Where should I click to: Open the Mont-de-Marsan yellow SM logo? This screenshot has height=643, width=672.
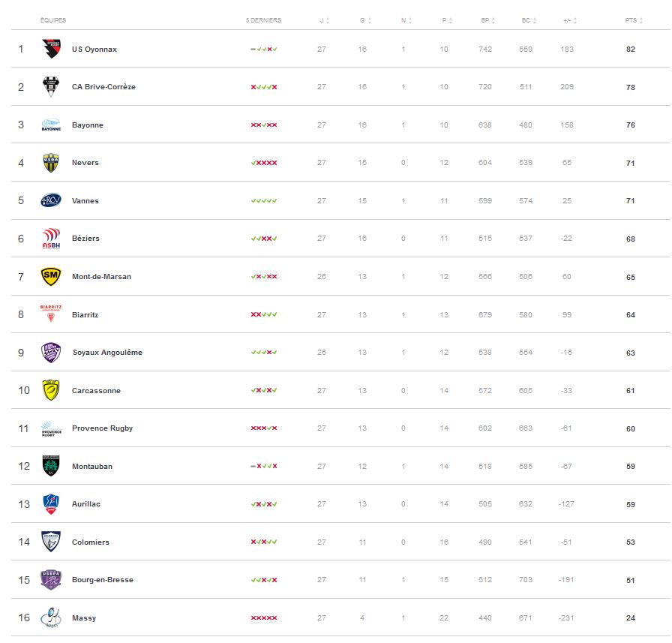point(51,277)
